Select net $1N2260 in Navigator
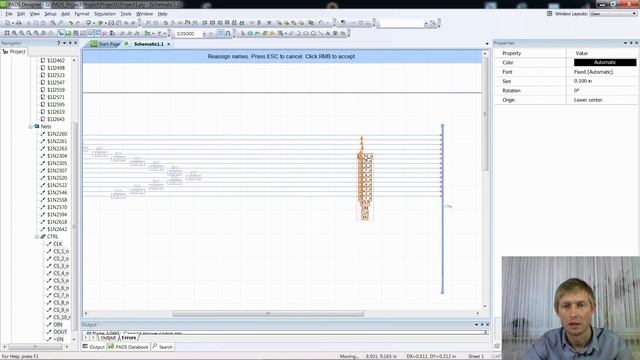Viewport: 640px width, 360px height. pyautogui.click(x=57, y=134)
